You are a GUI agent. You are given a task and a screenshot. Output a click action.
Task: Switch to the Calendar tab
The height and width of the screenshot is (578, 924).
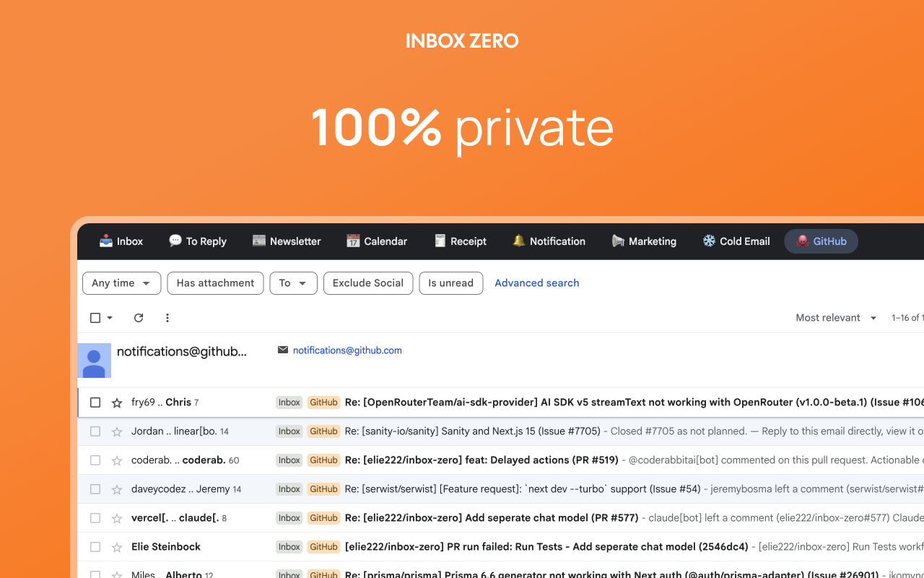377,241
